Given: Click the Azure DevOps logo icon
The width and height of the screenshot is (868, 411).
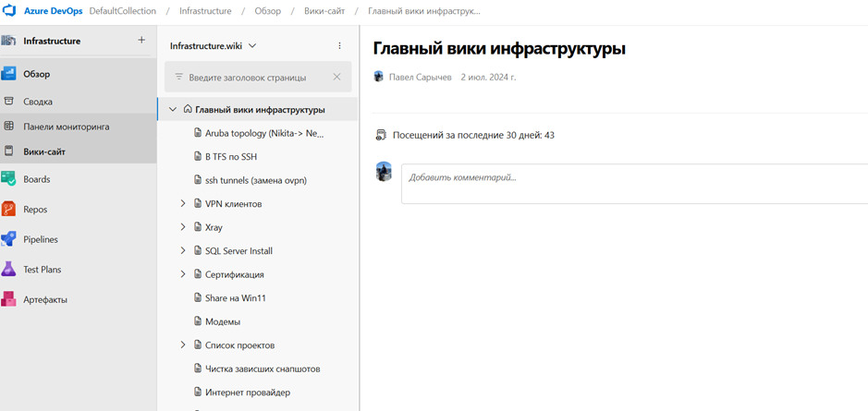Looking at the screenshot, I should tap(9, 10).
